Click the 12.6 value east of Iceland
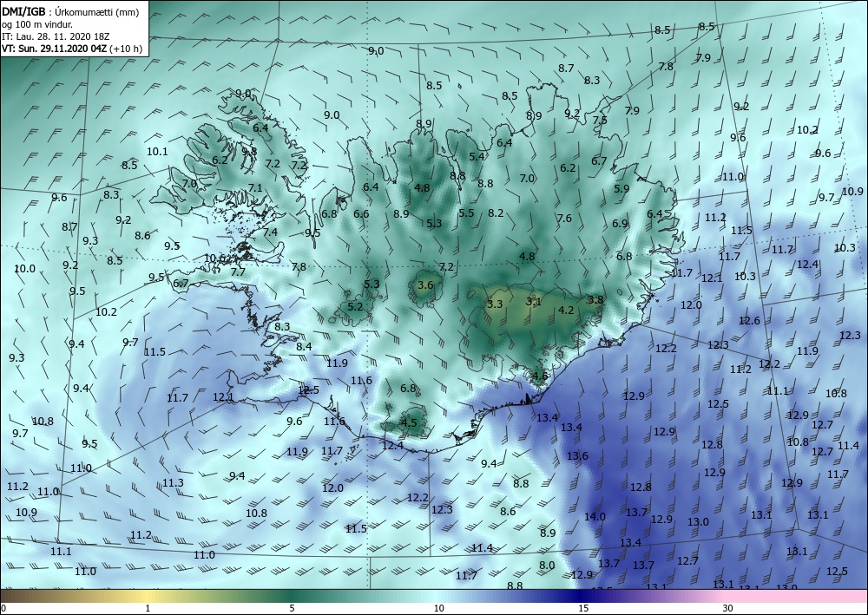 [749, 321]
